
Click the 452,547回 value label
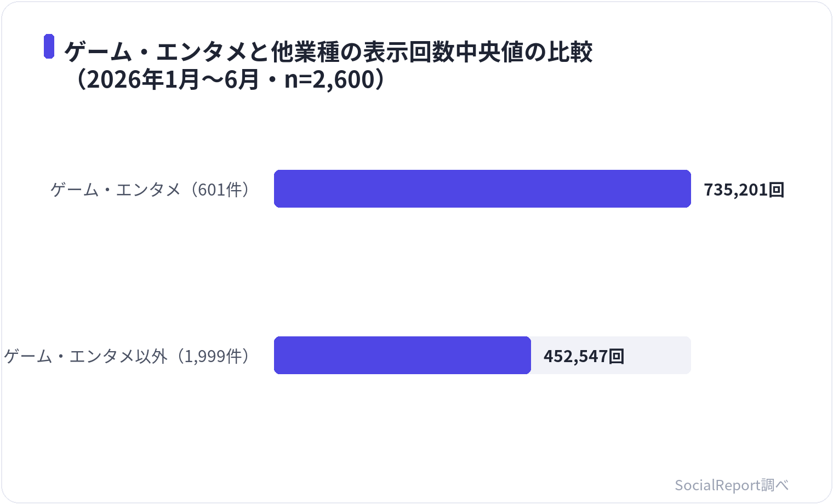tap(584, 356)
